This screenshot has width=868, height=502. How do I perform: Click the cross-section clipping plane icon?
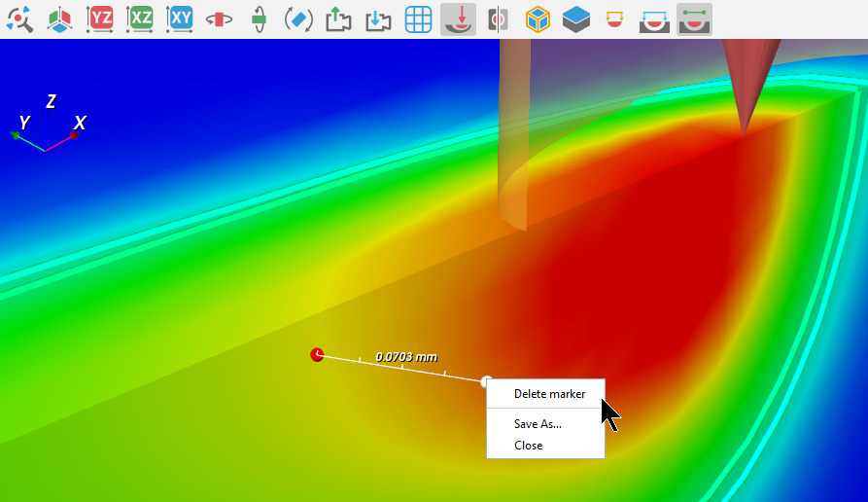499,19
